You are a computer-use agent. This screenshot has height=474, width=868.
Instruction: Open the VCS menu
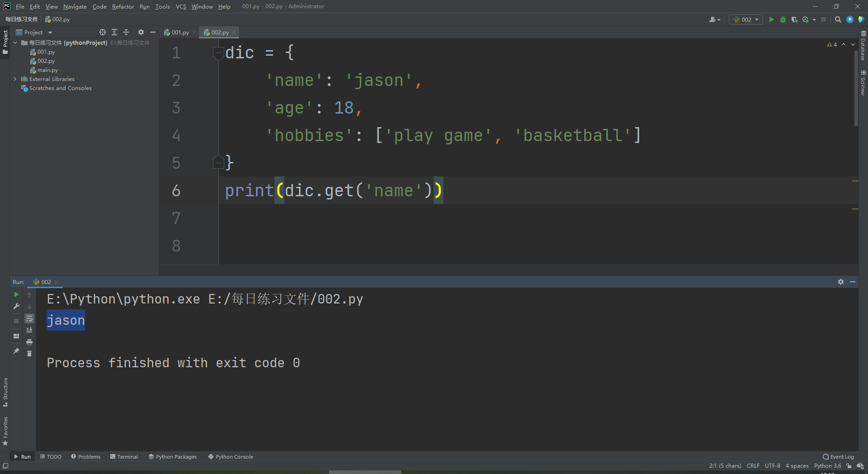pyautogui.click(x=181, y=6)
